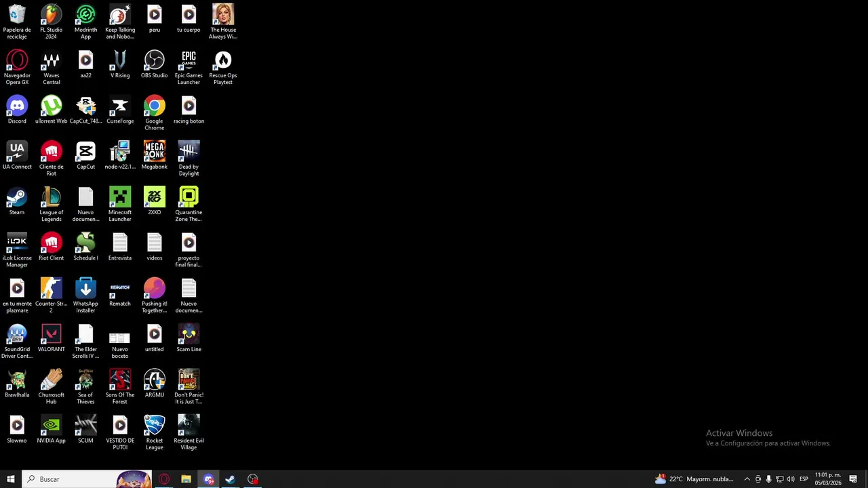Image resolution: width=868 pixels, height=488 pixels.
Task: Select the Google Chrome desktop shortcut
Action: coord(154,113)
